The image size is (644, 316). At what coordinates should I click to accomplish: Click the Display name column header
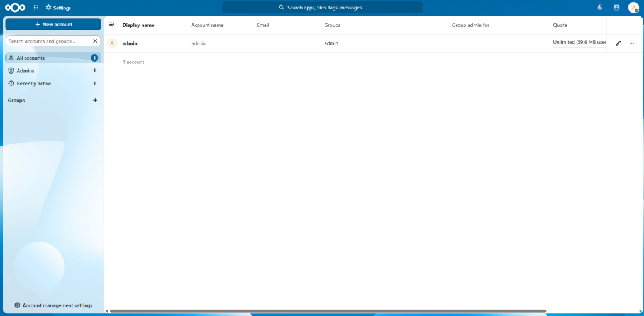pos(138,25)
